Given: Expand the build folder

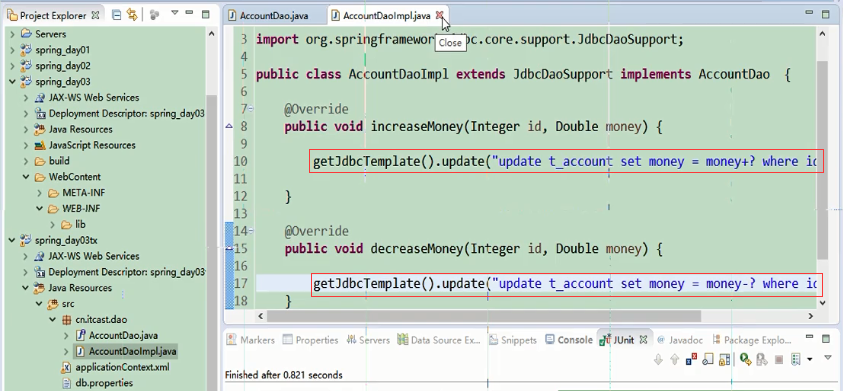Looking at the screenshot, I should (26, 161).
